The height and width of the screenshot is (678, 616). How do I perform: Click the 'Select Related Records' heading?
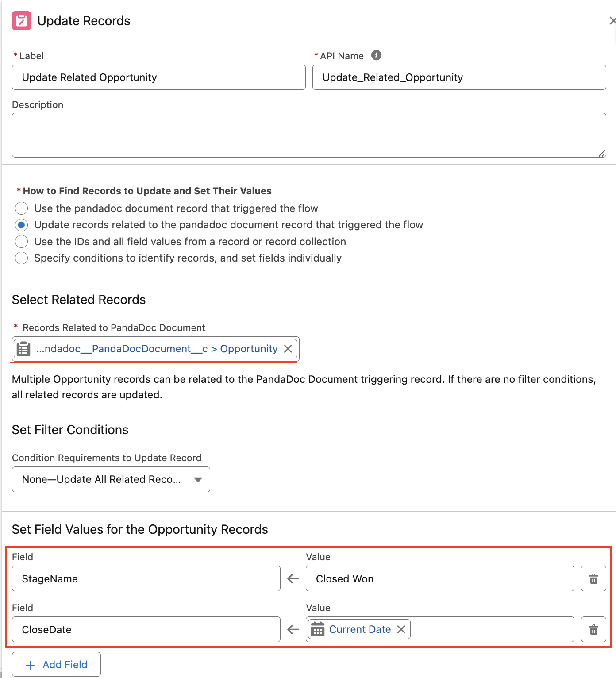tap(79, 300)
